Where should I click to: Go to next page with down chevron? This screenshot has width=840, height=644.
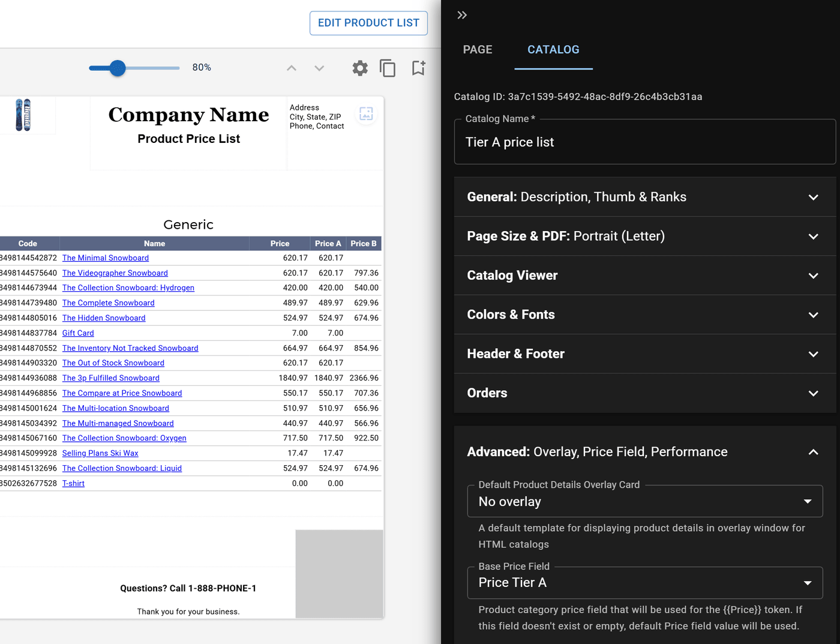pos(319,68)
